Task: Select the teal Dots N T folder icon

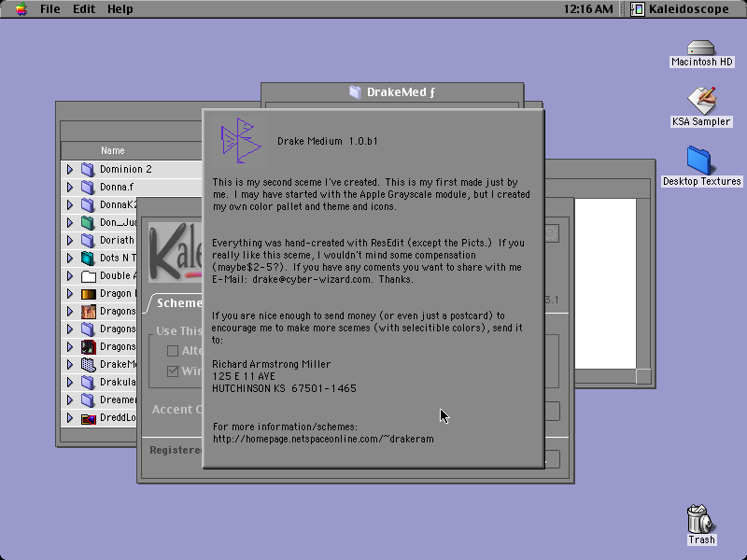Action: [88, 259]
